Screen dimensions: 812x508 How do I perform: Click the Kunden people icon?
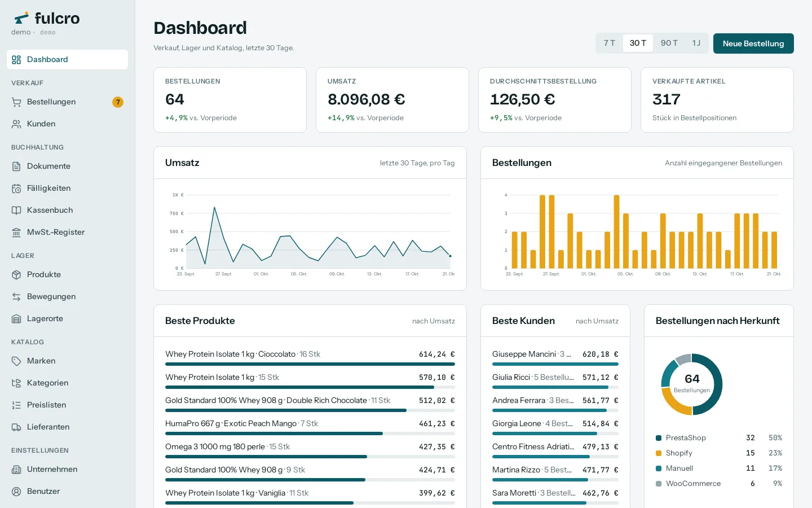point(16,124)
